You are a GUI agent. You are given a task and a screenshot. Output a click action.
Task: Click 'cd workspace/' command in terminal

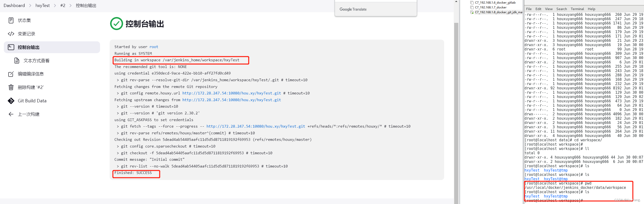click(588, 140)
